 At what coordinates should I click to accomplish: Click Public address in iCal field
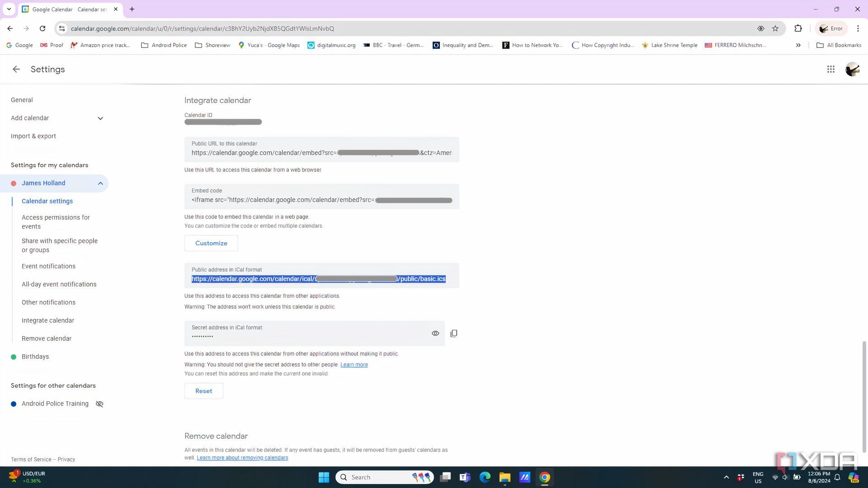pyautogui.click(x=321, y=275)
